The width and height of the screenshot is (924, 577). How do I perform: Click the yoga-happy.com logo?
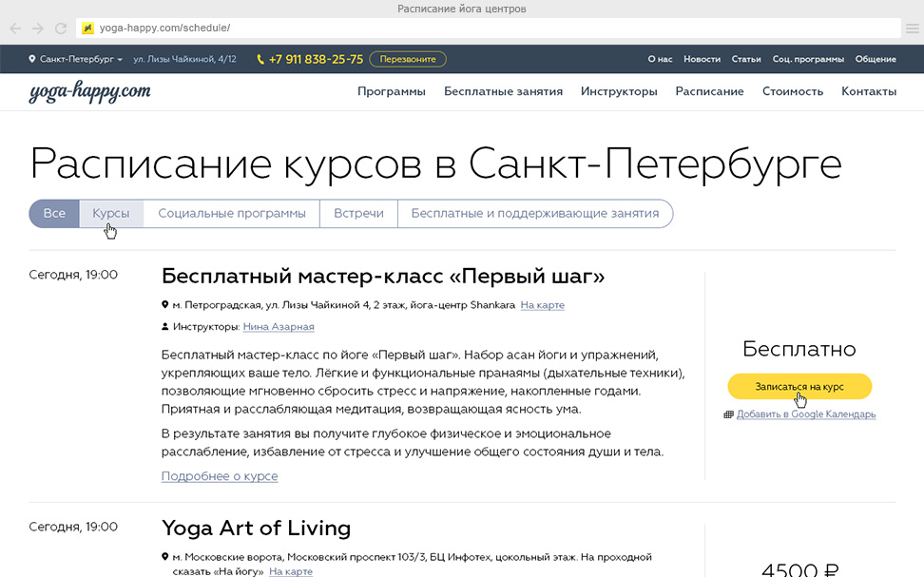[89, 92]
